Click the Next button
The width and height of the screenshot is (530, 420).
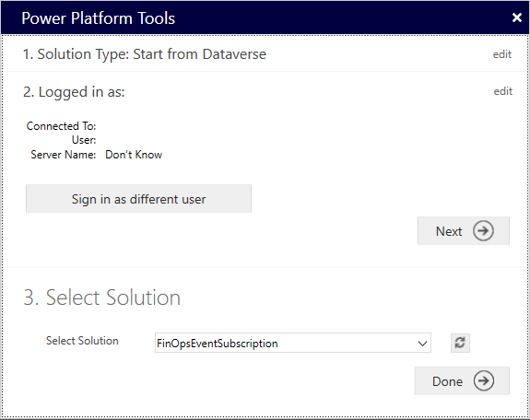[464, 231]
